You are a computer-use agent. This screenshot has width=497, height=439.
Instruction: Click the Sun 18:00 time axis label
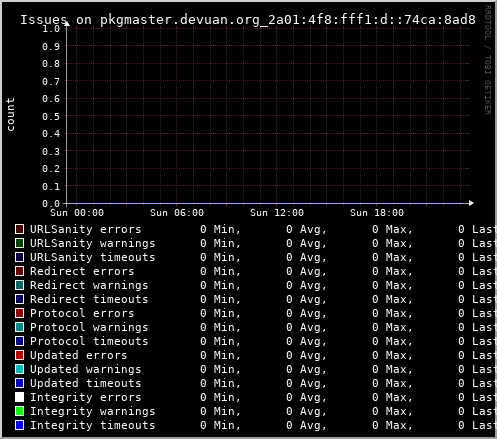(377, 213)
